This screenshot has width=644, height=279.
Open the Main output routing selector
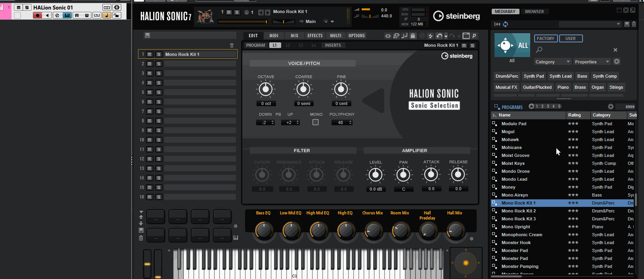point(310,21)
